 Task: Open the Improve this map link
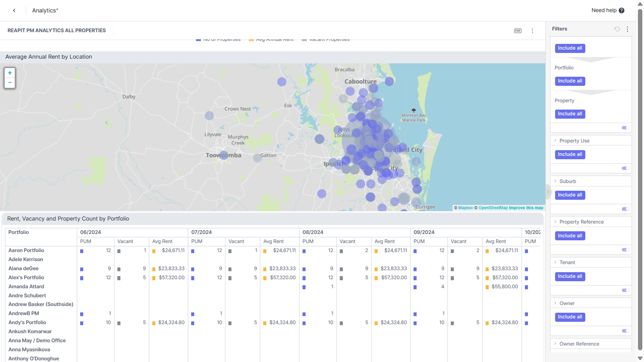(526, 208)
